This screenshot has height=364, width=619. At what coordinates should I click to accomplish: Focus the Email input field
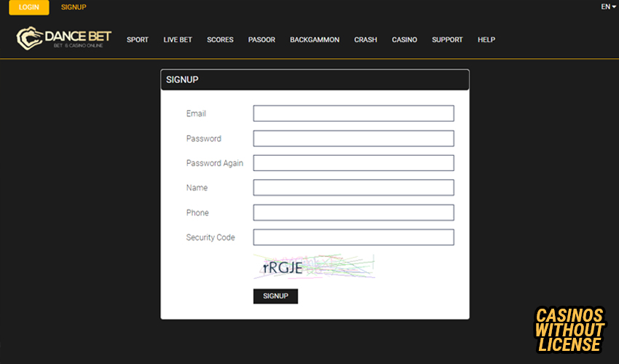pos(353,114)
